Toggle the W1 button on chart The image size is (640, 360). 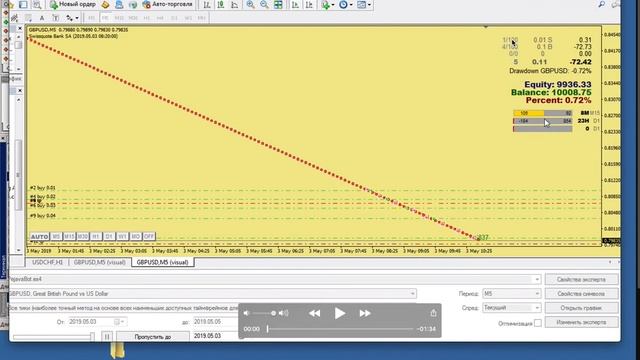(x=122, y=236)
